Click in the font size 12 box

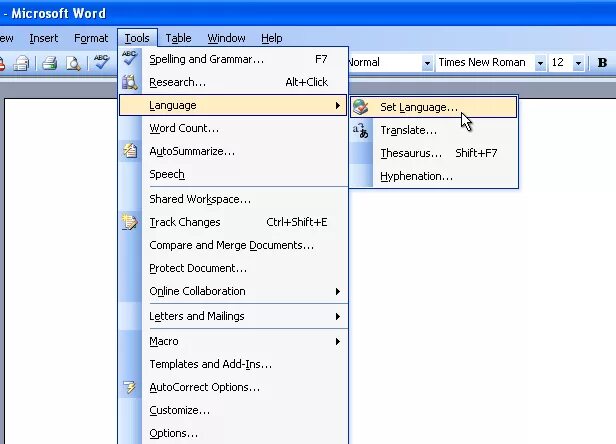click(561, 63)
